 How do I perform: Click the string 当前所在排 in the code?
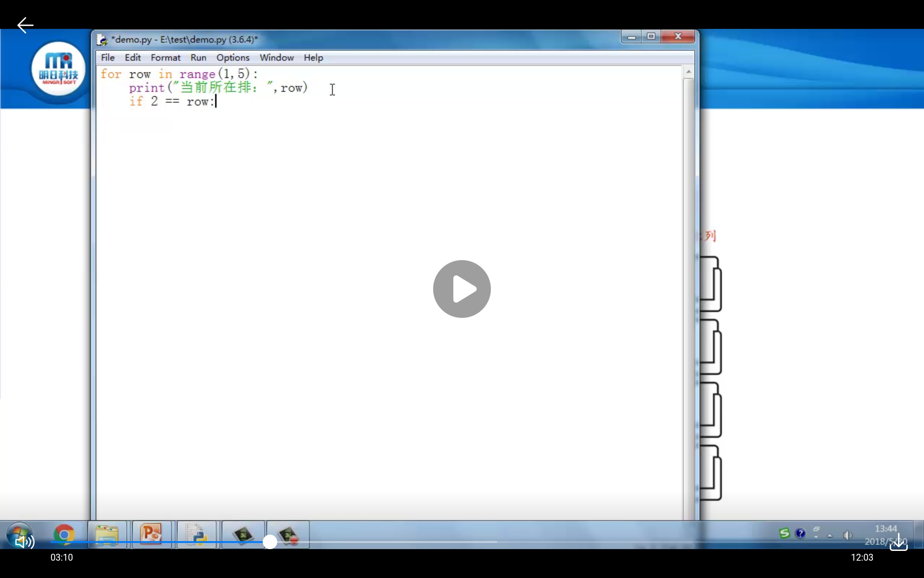pyautogui.click(x=216, y=87)
